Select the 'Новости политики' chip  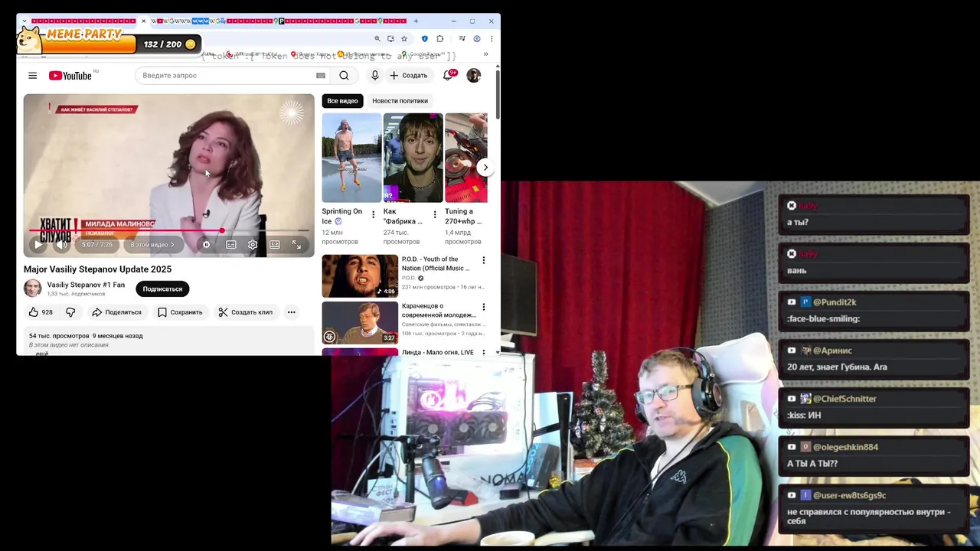[400, 101]
